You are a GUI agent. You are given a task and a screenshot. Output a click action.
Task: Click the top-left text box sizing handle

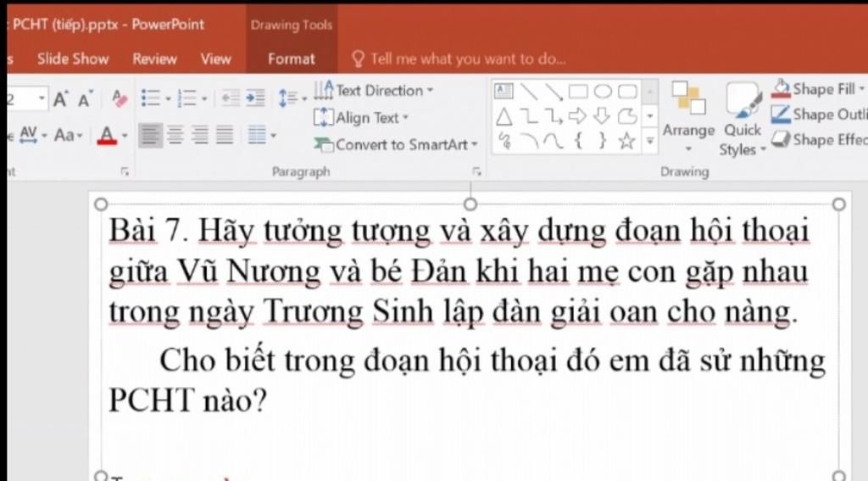point(101,204)
